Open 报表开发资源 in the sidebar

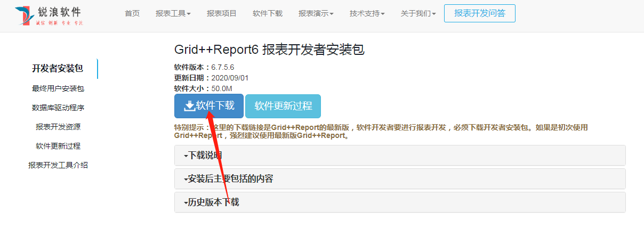(x=58, y=127)
